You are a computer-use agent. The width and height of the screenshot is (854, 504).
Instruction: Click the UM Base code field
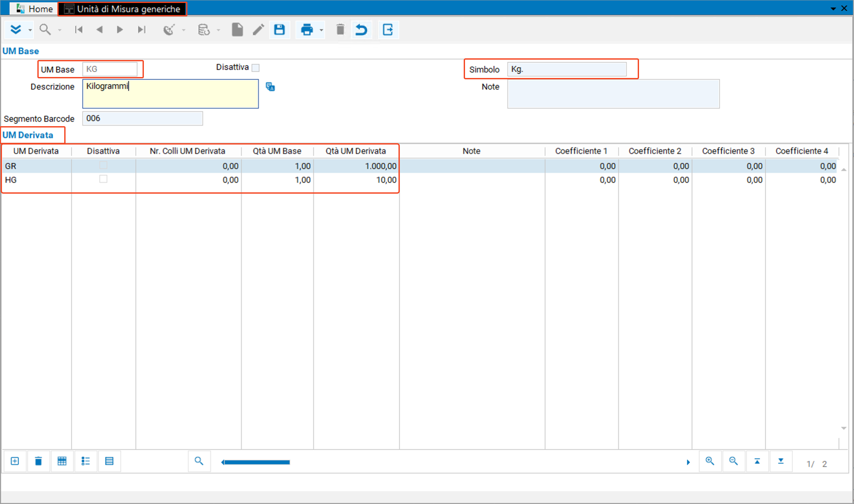110,69
